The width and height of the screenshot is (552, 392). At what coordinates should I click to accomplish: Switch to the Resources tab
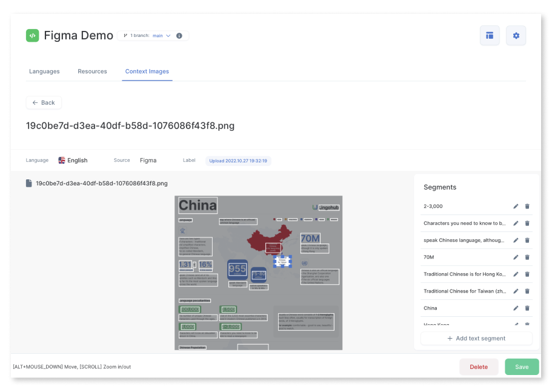(92, 71)
